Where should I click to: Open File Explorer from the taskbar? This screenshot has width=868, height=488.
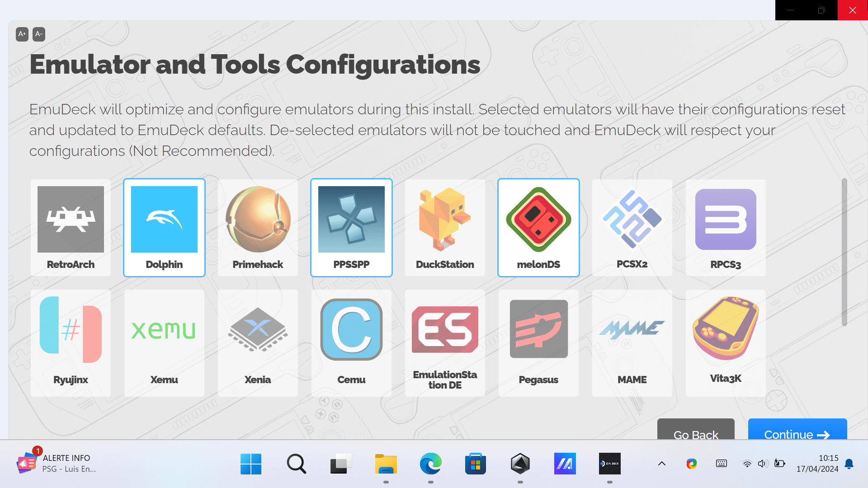(386, 464)
